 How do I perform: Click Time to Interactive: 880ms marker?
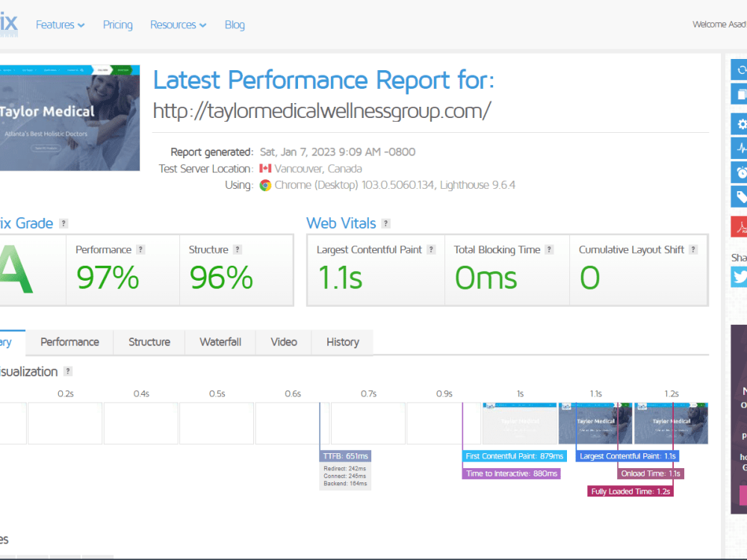pos(511,474)
